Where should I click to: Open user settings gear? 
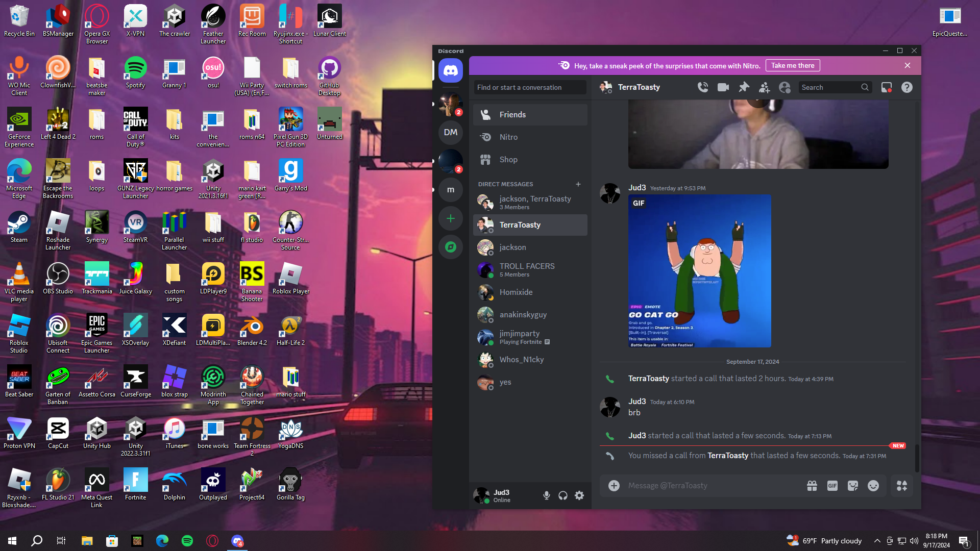tap(579, 495)
